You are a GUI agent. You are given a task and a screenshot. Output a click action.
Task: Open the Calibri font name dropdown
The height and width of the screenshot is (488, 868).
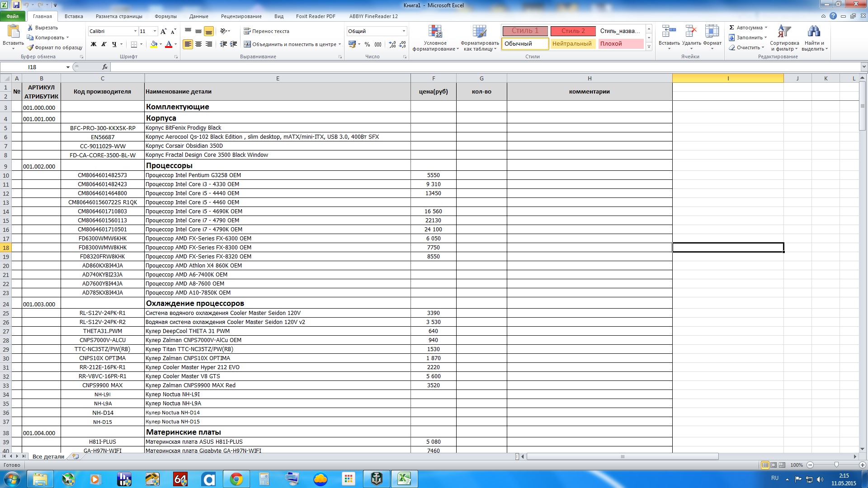tap(135, 31)
